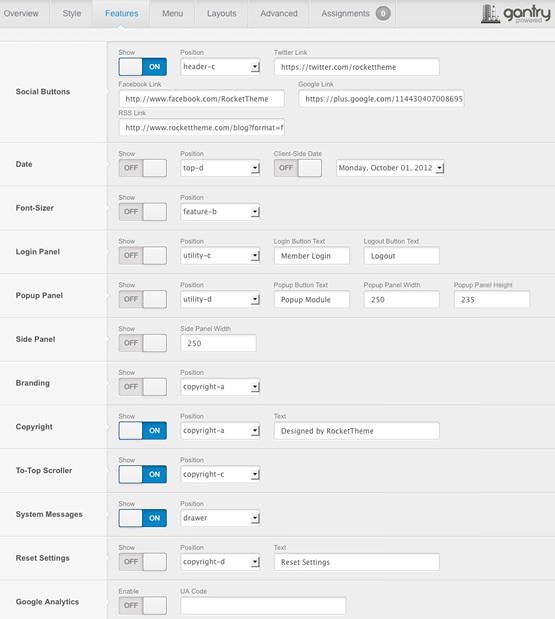The width and height of the screenshot is (555, 619).
Task: Select the Features tab
Action: click(122, 13)
